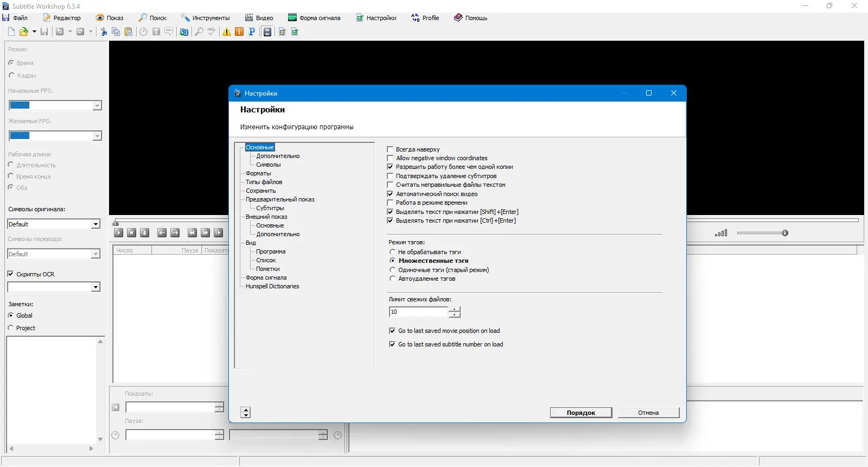Viewport: 868px width, 467px height.
Task: Click the redo arrow toolbar icon
Action: (80, 31)
